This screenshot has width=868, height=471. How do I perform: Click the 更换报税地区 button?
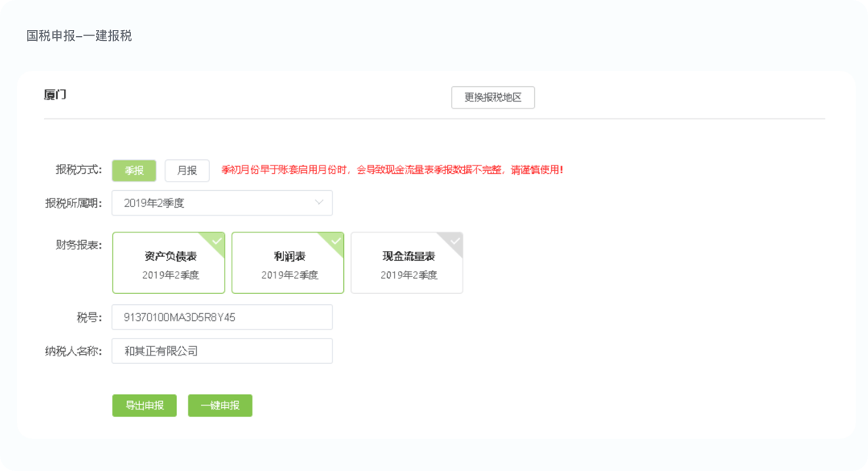[492, 98]
